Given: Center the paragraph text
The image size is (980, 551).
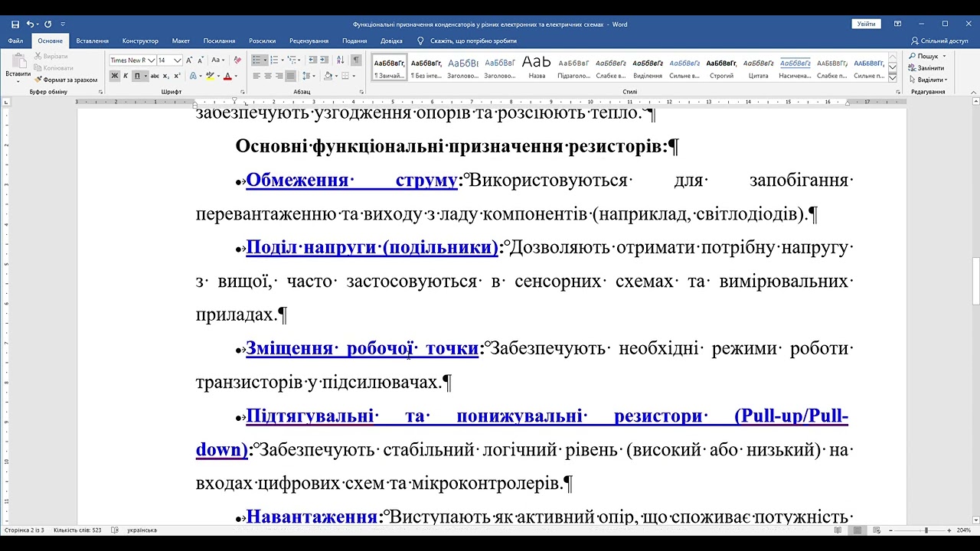Looking at the screenshot, I should point(268,76).
